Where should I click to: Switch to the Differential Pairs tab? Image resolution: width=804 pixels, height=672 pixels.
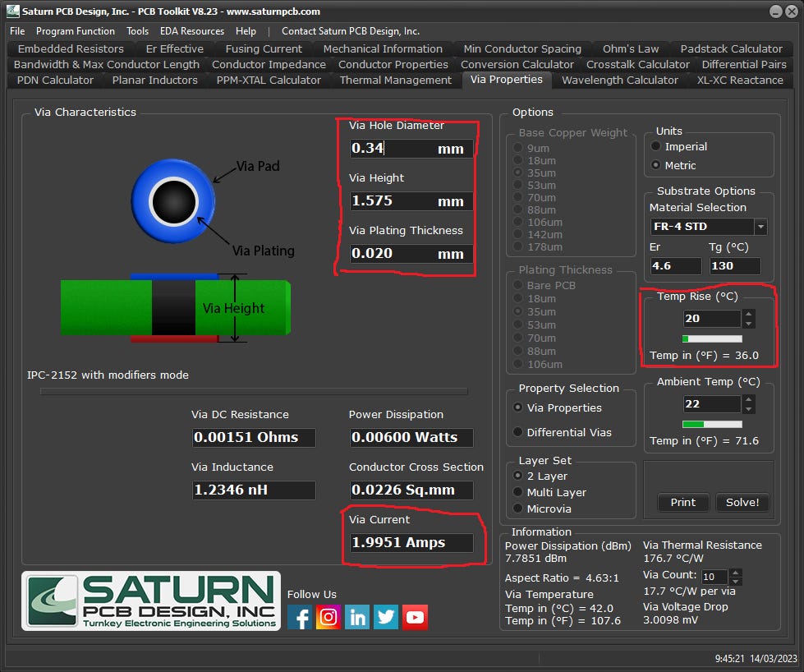coord(744,65)
